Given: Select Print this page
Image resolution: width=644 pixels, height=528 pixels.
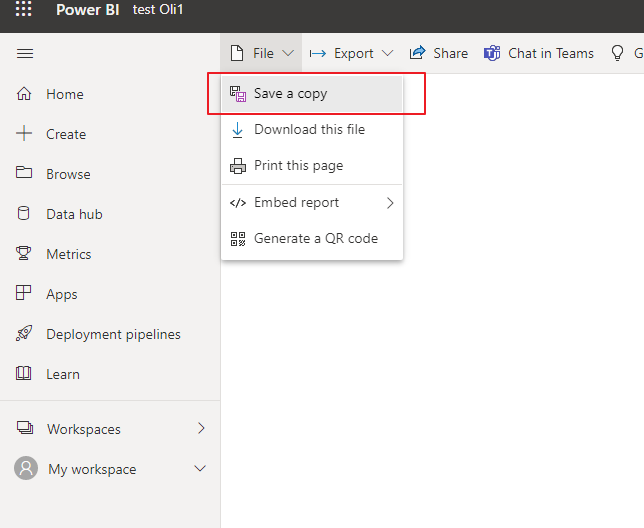Looking at the screenshot, I should 312,166.
